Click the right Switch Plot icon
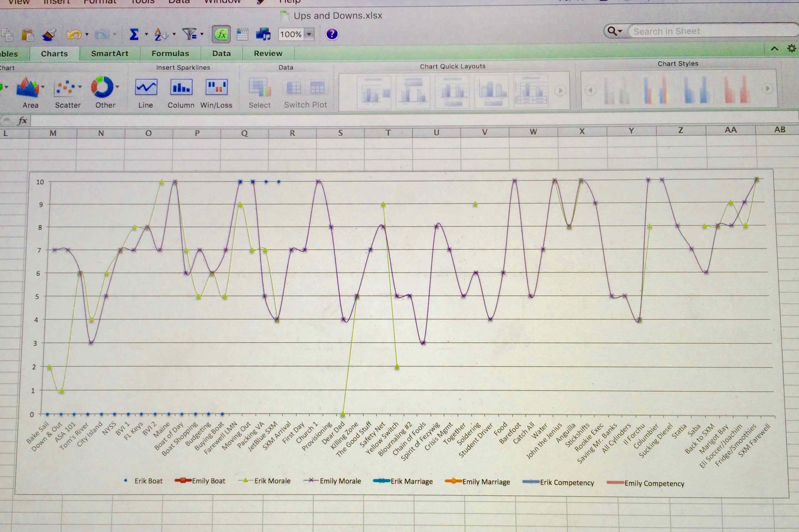Image resolution: width=799 pixels, height=532 pixels. (x=317, y=87)
